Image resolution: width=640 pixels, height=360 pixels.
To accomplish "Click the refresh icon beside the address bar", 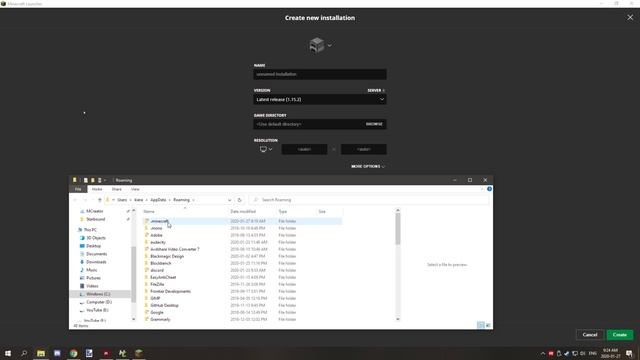I will 240,200.
